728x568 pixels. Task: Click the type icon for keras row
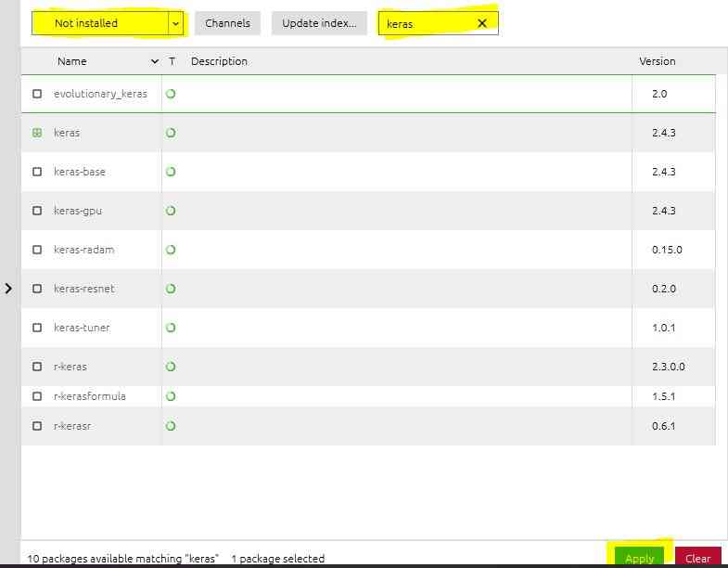171,133
